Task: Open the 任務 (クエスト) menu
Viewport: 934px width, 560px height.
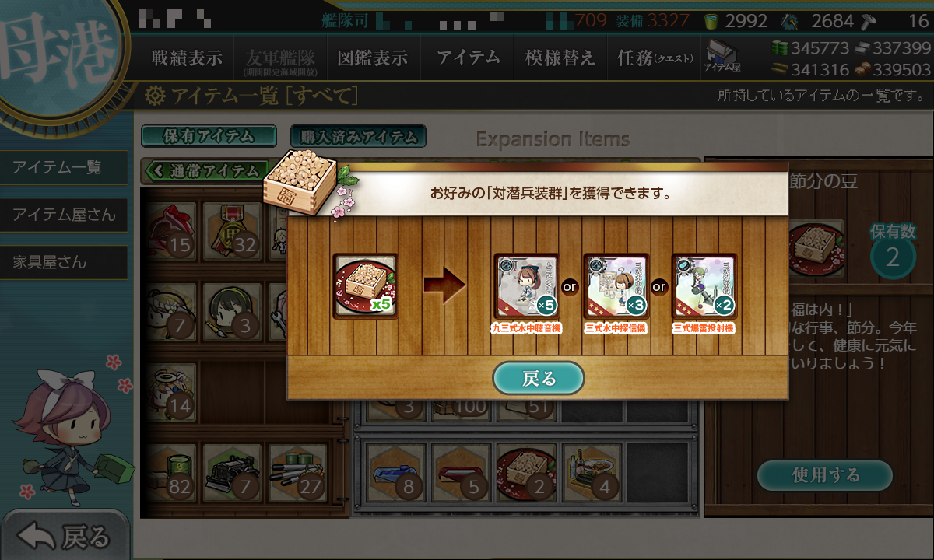Action: click(654, 58)
